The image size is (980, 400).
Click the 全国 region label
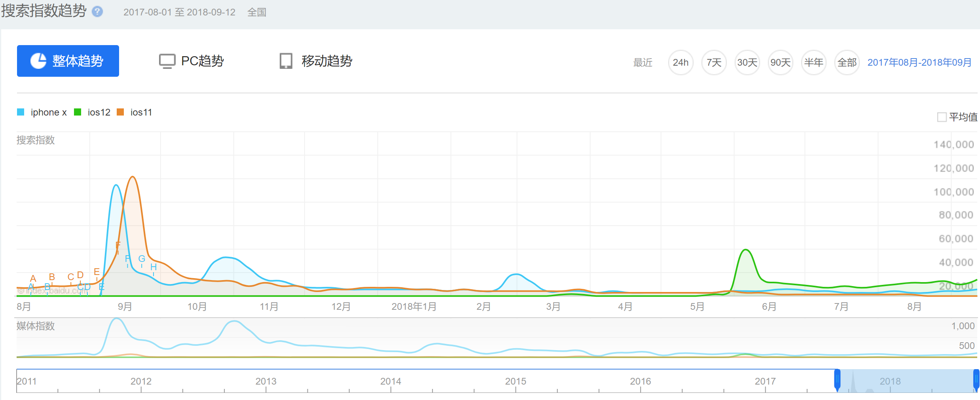[257, 12]
